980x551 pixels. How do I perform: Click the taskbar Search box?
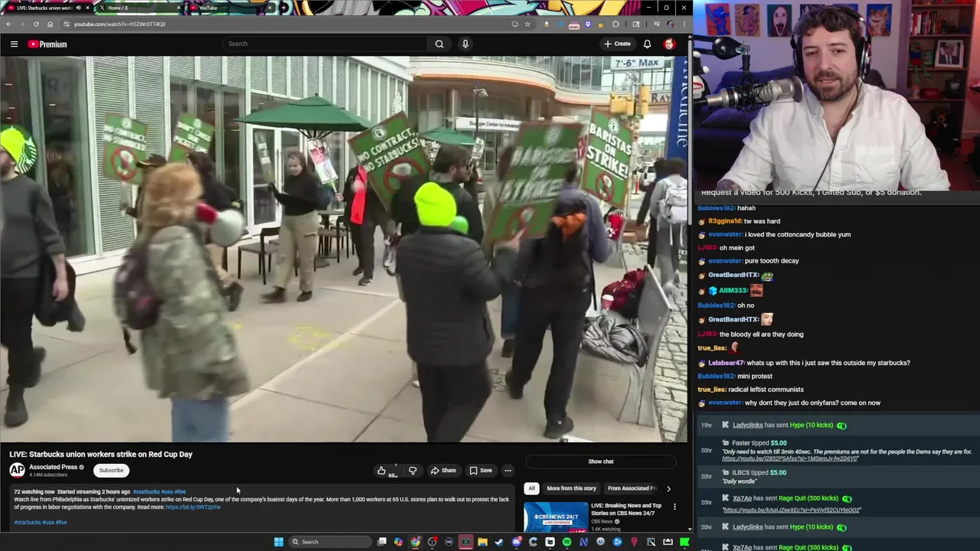(x=330, y=542)
